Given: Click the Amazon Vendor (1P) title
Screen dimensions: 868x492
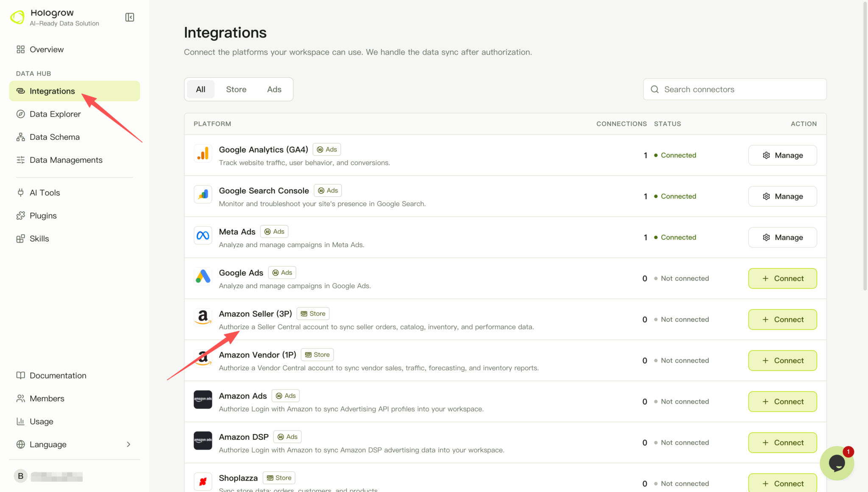Looking at the screenshot, I should tap(257, 355).
